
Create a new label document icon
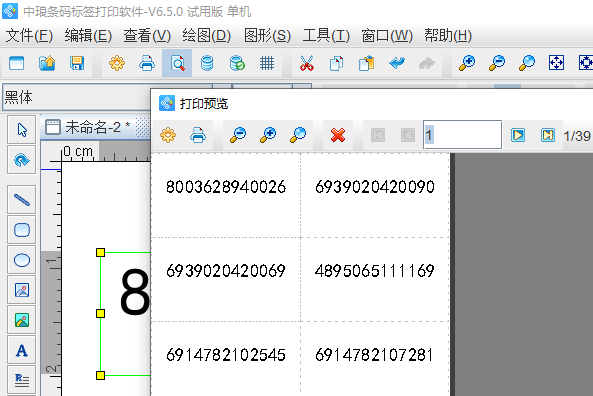pyautogui.click(x=17, y=63)
